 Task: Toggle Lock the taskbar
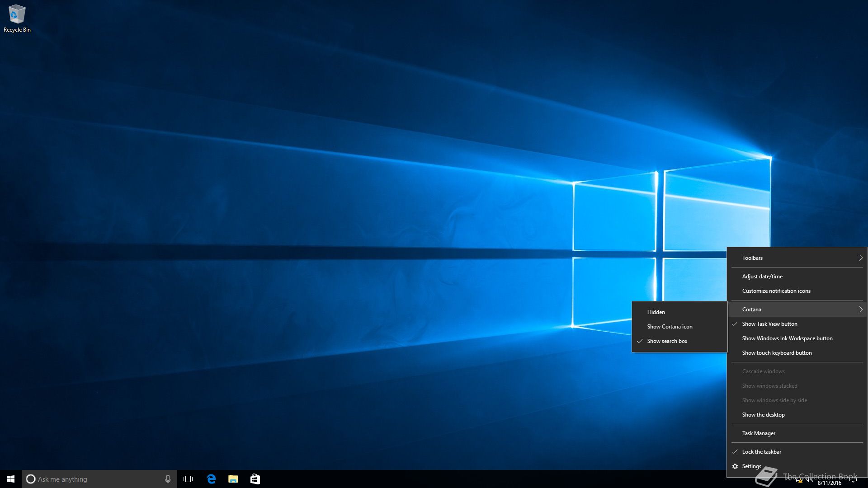(797, 452)
